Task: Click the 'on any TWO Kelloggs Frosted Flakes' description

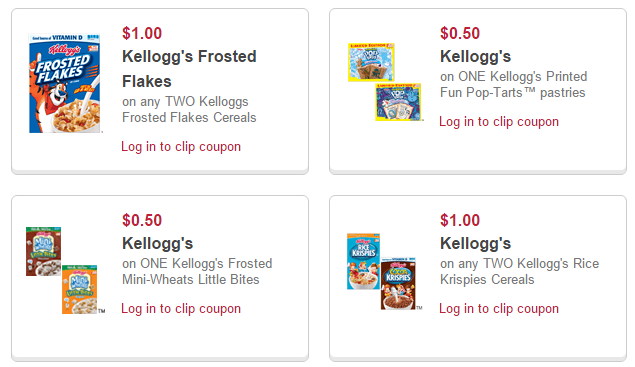Action: pyautogui.click(x=189, y=109)
